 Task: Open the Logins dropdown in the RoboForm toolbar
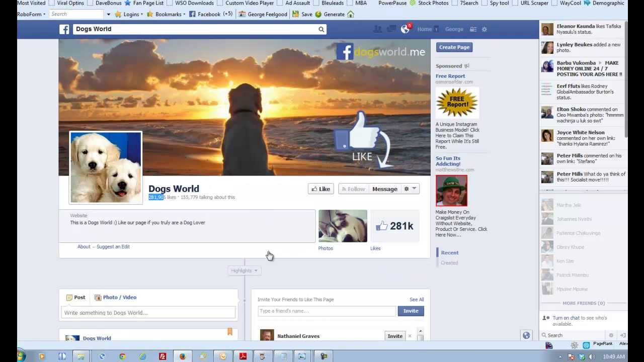[x=129, y=14]
